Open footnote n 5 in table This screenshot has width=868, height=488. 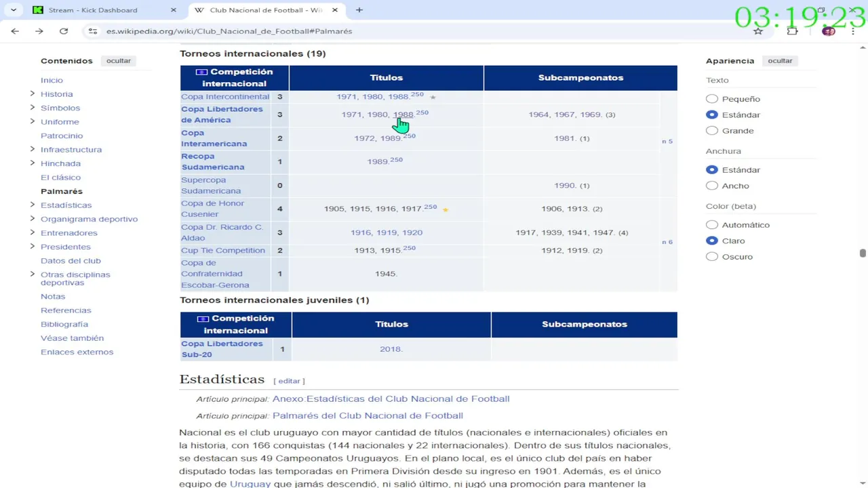click(667, 142)
